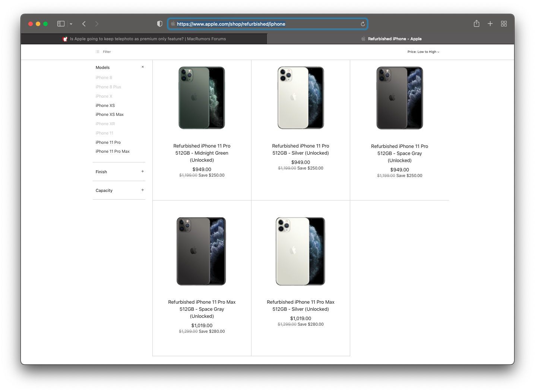Click the $1,019.00 price under Pro Max Silver
This screenshot has height=392, width=535.
pyautogui.click(x=301, y=318)
